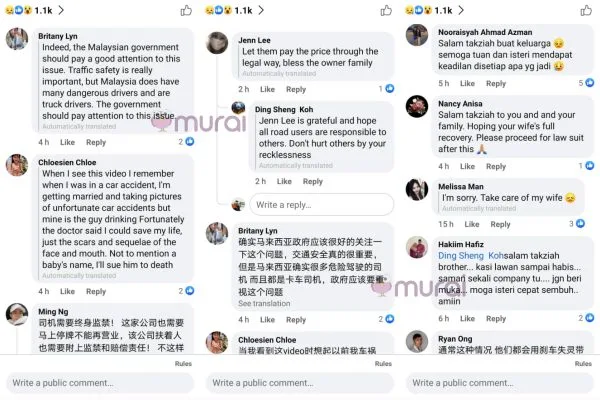Tap the thumbs-up icon above Jenn Lee's comment
Image resolution: width=600 pixels, height=400 pixels.
point(386,10)
